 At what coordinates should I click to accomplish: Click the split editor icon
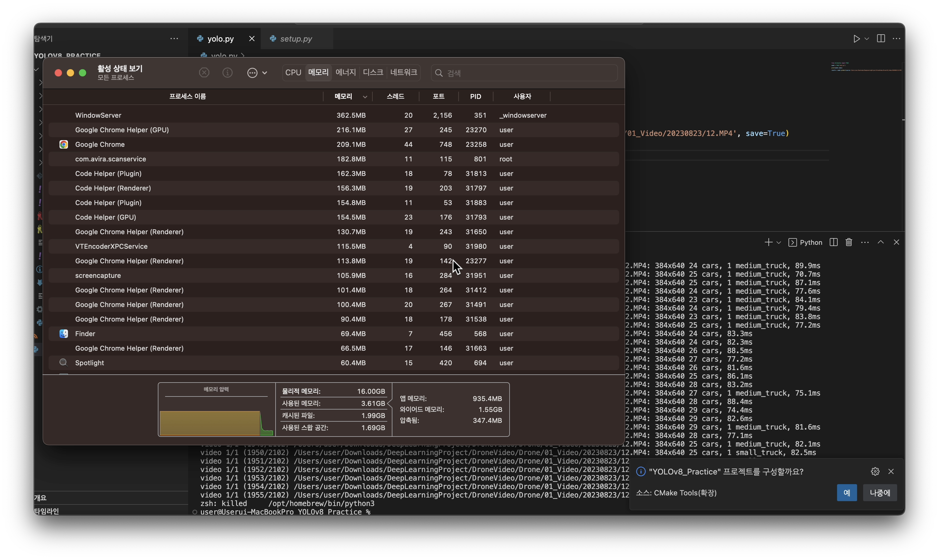coord(881,39)
